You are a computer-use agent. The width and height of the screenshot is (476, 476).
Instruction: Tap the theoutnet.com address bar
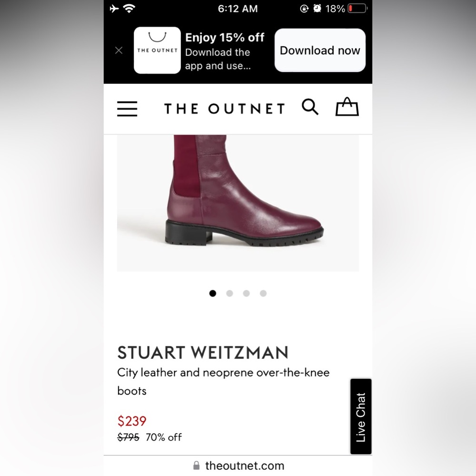click(x=238, y=466)
